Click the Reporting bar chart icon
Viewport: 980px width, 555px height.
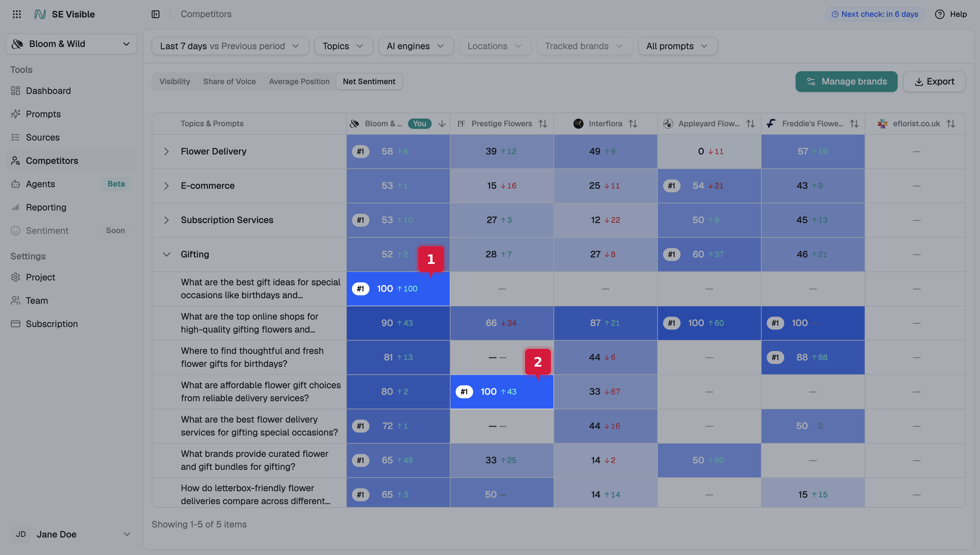click(x=16, y=207)
